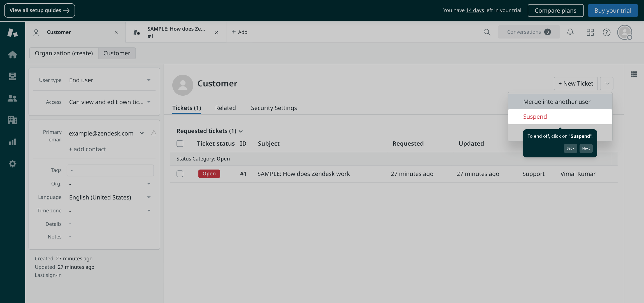Sort by the Updated column header
Viewport: 644px width, 303px height.
[471, 144]
